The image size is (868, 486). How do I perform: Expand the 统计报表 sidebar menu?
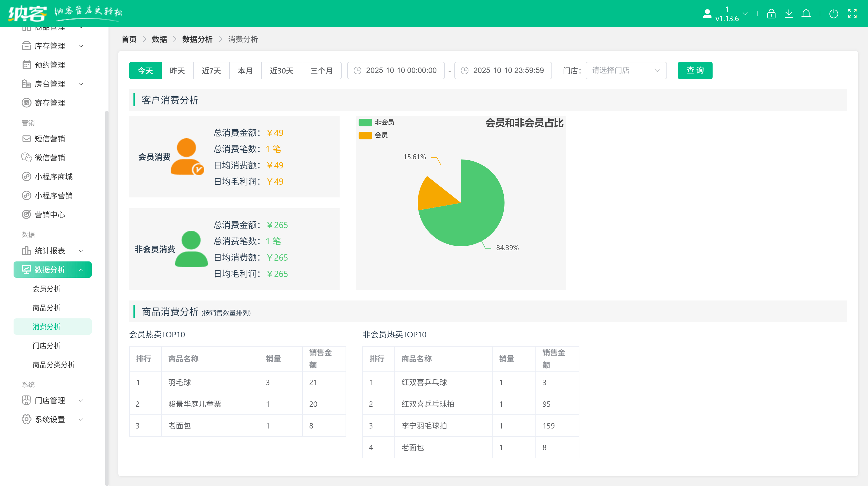[81, 251]
